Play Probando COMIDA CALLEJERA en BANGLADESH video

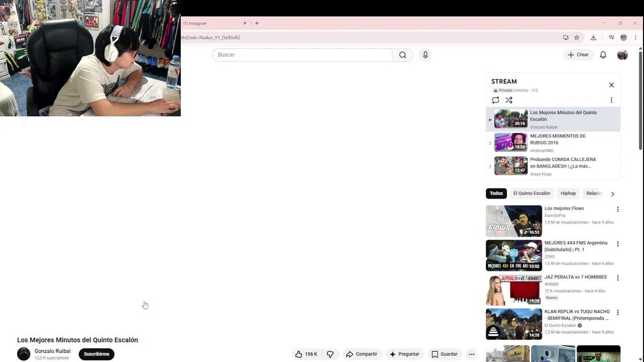553,166
